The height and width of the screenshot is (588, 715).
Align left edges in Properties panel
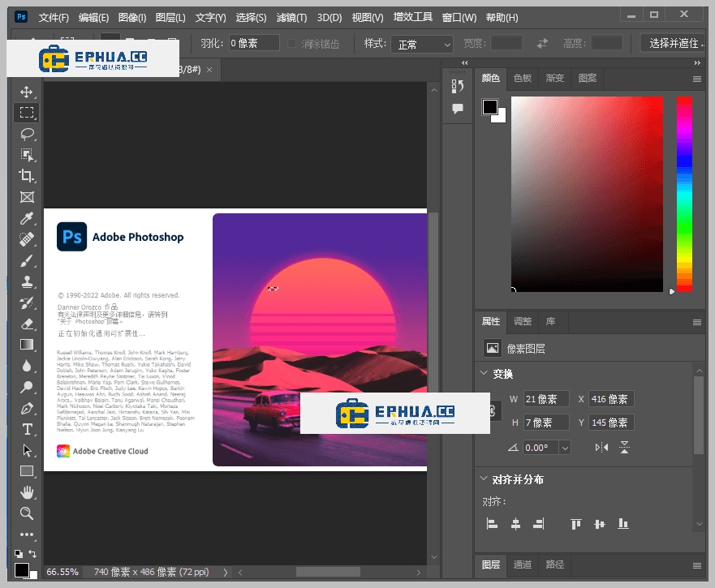coord(492,524)
